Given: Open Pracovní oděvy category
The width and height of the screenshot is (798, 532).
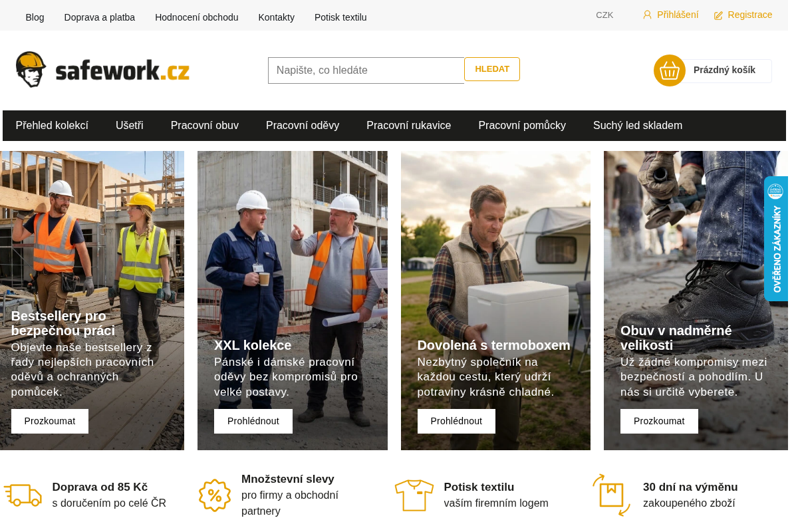Looking at the screenshot, I should pyautogui.click(x=303, y=125).
